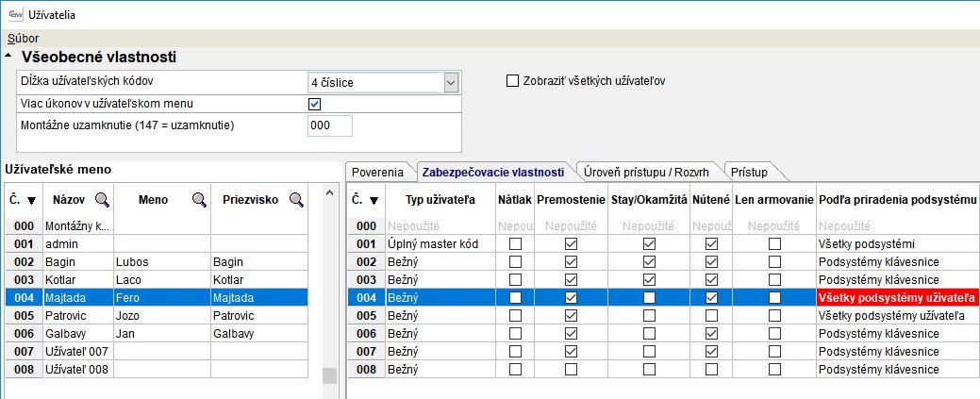
Task: Enable Zobraziť všetkých užívateľov checkbox
Action: [513, 81]
